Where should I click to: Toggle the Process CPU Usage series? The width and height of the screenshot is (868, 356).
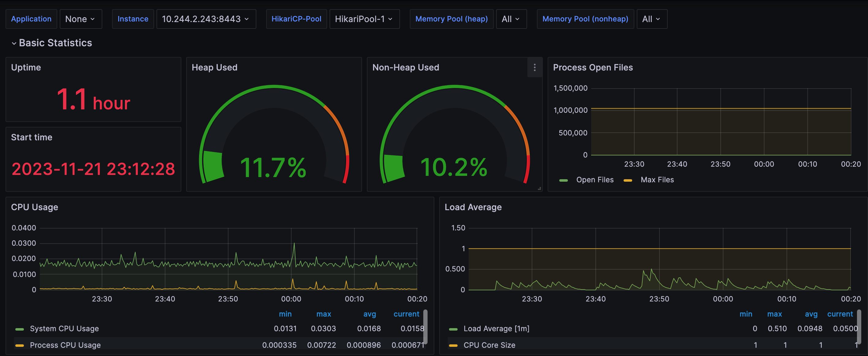point(65,345)
